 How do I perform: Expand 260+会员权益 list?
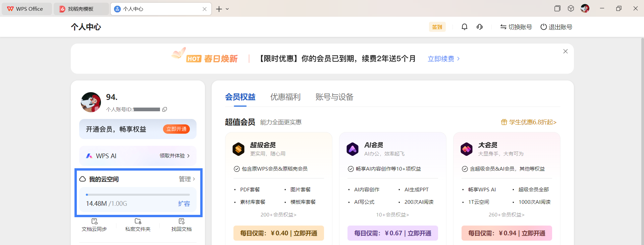506,215
